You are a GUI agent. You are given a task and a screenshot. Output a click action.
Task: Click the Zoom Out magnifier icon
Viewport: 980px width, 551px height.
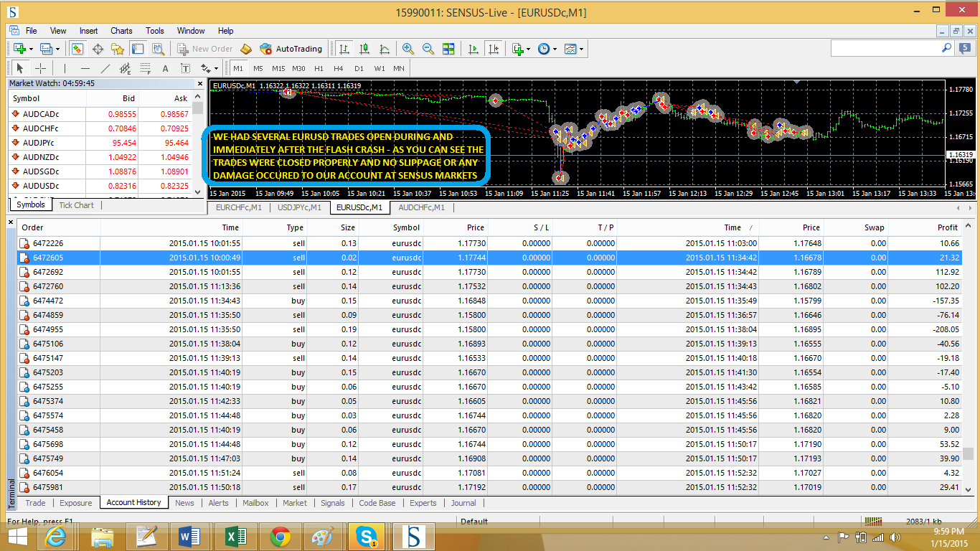(428, 49)
